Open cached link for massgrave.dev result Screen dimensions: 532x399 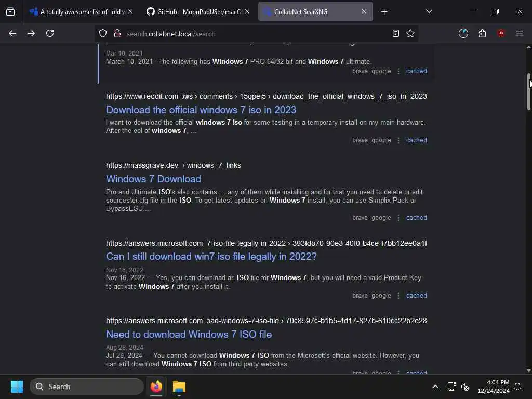(417, 218)
